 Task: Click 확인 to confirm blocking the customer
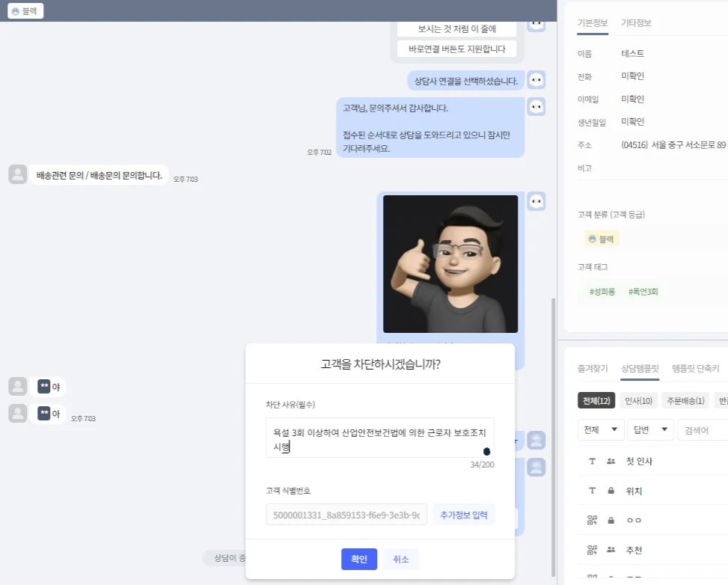[x=358, y=559]
